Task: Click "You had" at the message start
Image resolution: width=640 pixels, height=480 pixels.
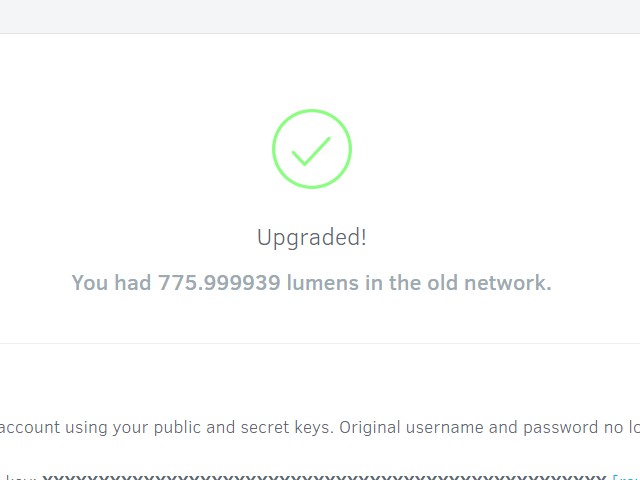Action: tap(110, 283)
